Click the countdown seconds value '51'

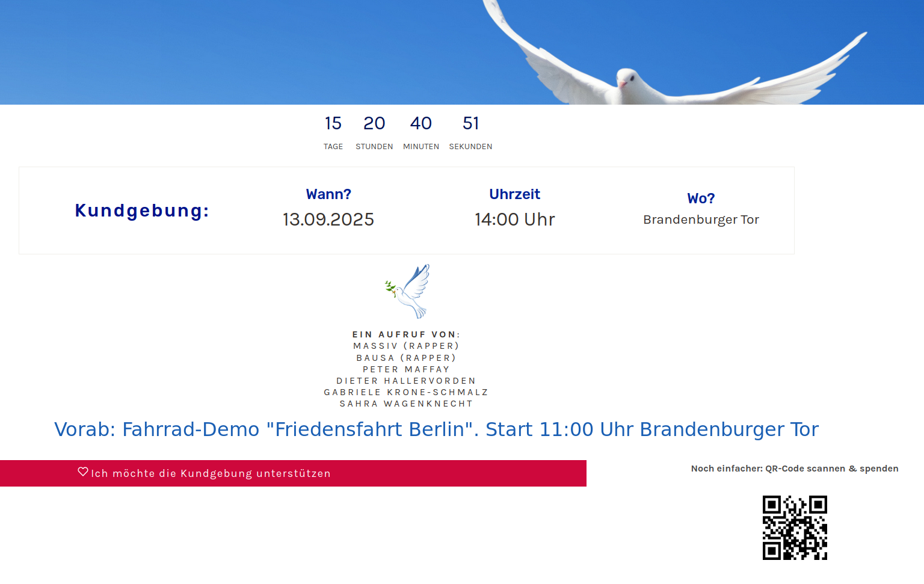pyautogui.click(x=471, y=123)
